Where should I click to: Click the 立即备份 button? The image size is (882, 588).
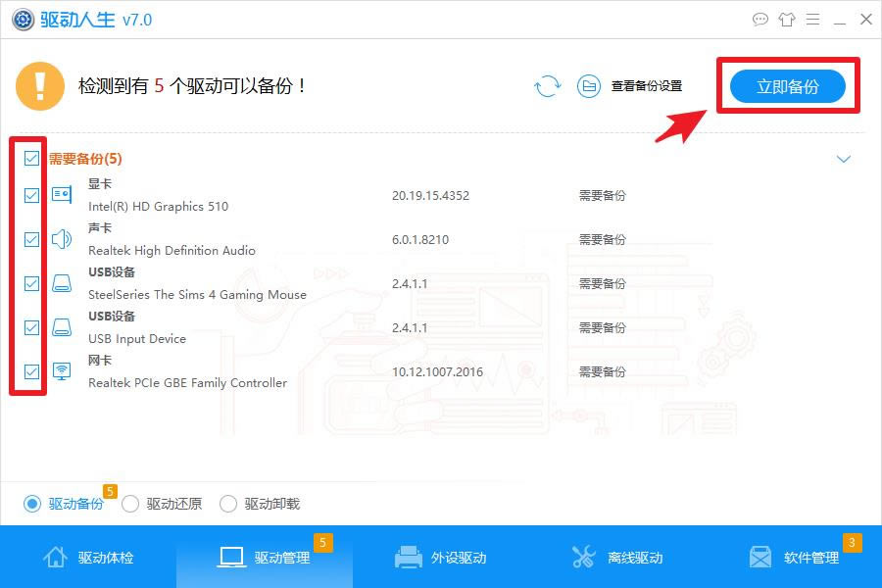(788, 86)
